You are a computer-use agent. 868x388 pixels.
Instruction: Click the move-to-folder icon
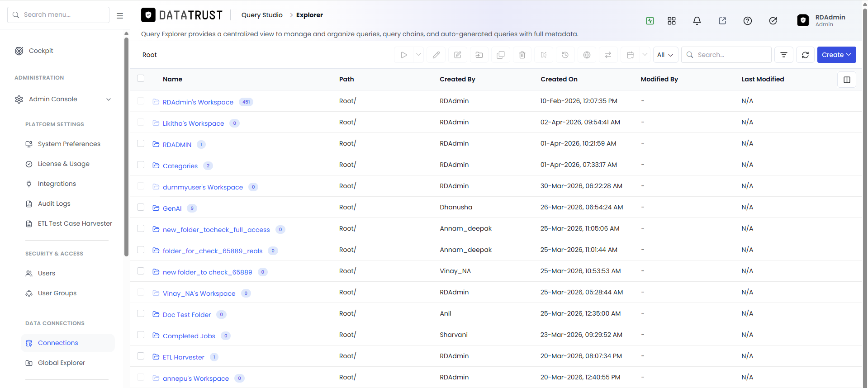479,55
